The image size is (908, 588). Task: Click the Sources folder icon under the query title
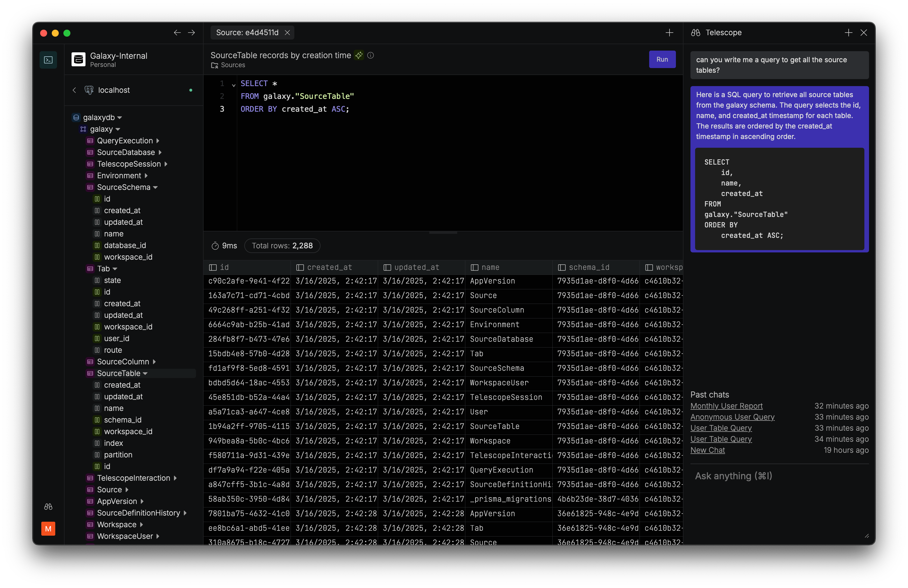[x=214, y=65]
